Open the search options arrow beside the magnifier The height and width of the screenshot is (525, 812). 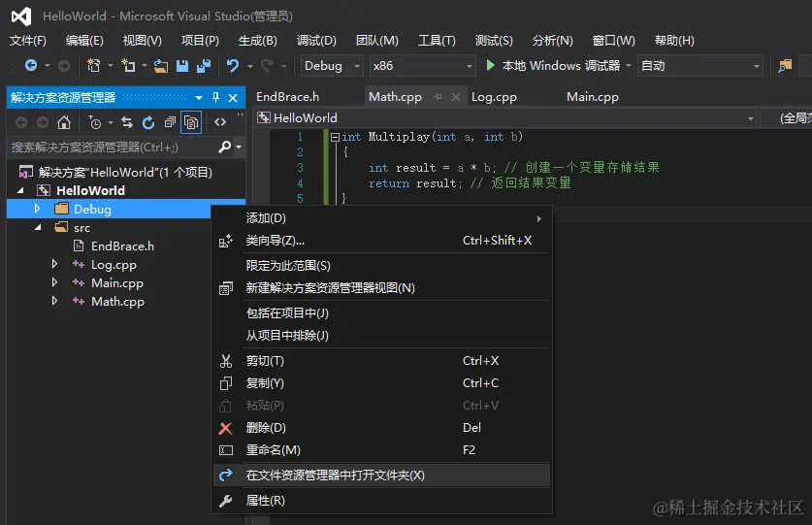(239, 148)
